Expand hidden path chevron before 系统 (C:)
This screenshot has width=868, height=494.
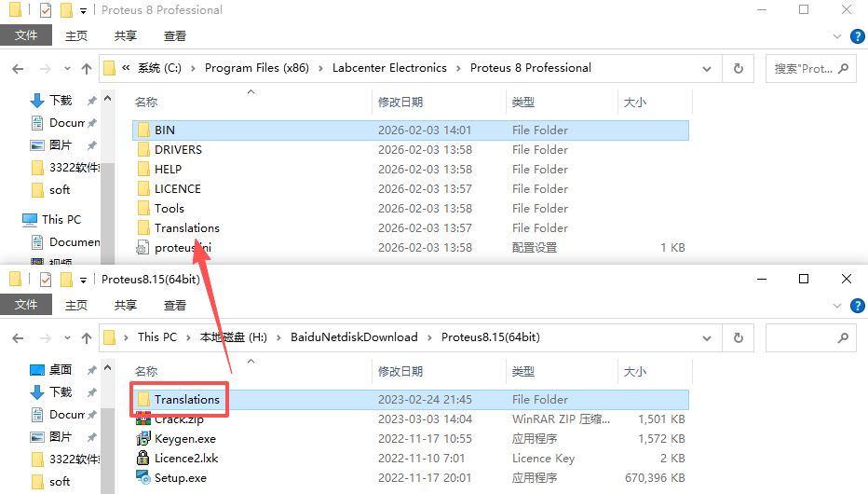[x=126, y=68]
